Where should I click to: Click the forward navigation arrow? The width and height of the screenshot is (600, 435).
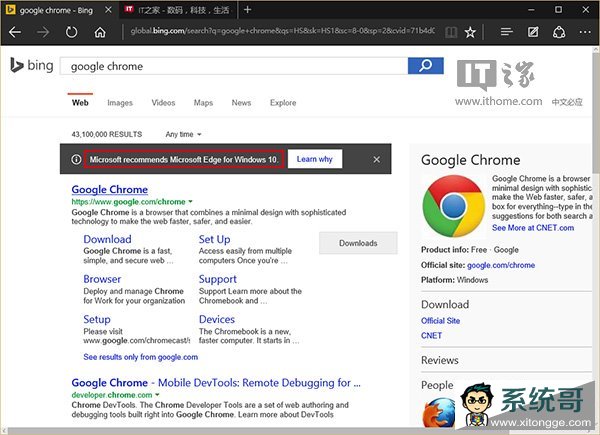coord(43,32)
